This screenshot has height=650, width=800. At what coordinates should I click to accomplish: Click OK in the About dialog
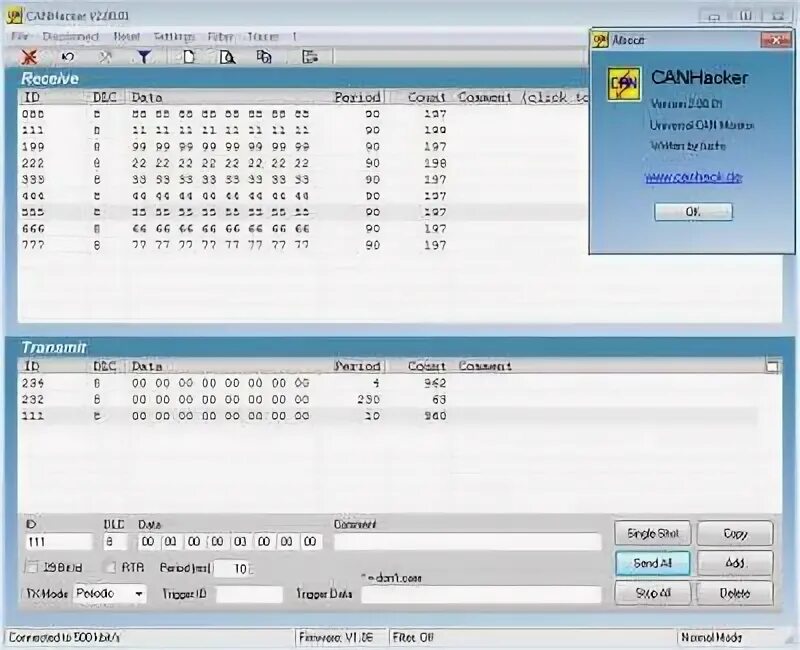pos(693,212)
